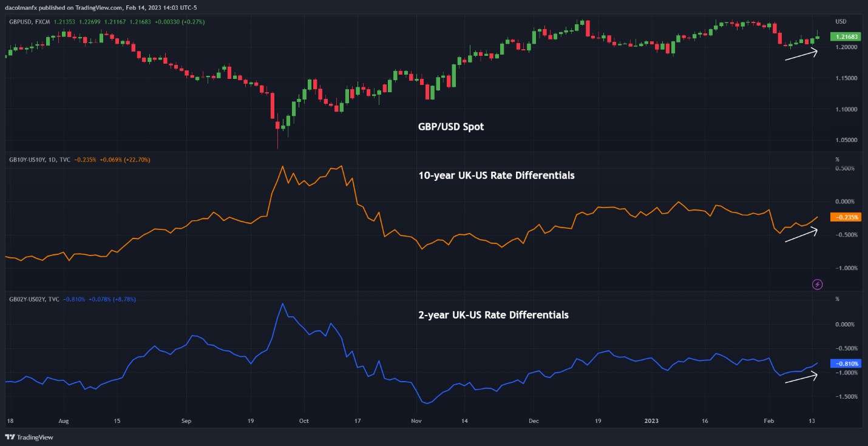Click the Sep label on the date axis
The width and height of the screenshot is (868, 446).
[186, 420]
